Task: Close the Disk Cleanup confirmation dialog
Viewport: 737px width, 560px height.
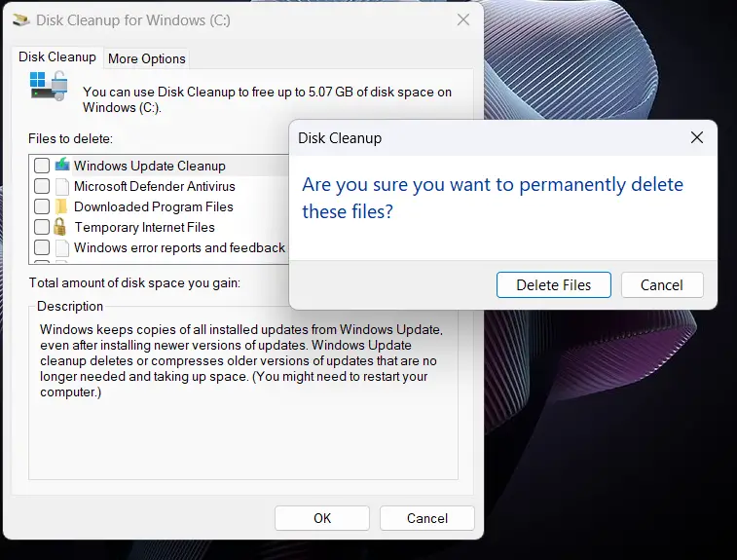Action: coord(697,137)
